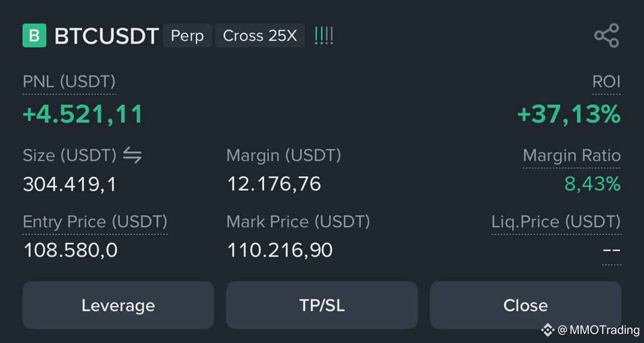Toggle the Size unit swap arrows
644x343 pixels.
point(132,155)
